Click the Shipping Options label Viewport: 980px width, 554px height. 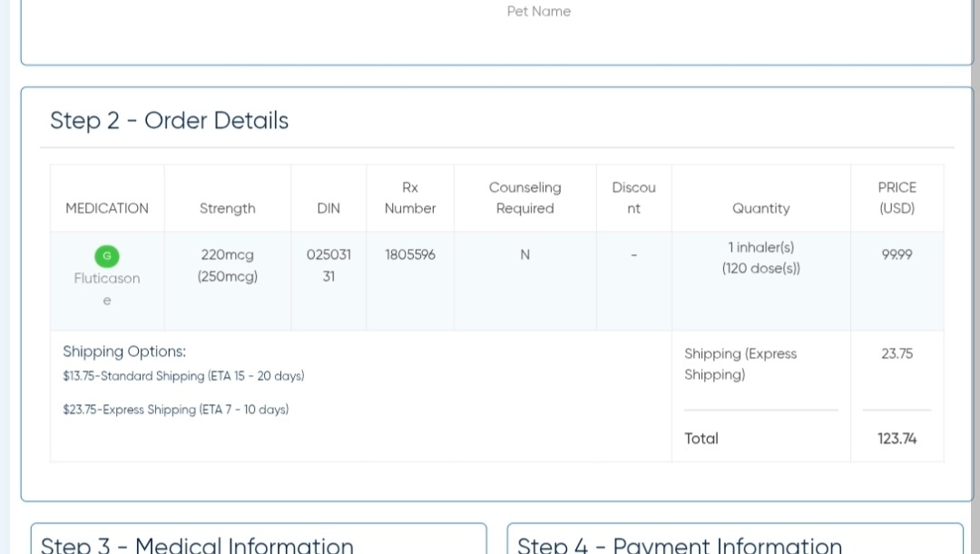pyautogui.click(x=124, y=351)
